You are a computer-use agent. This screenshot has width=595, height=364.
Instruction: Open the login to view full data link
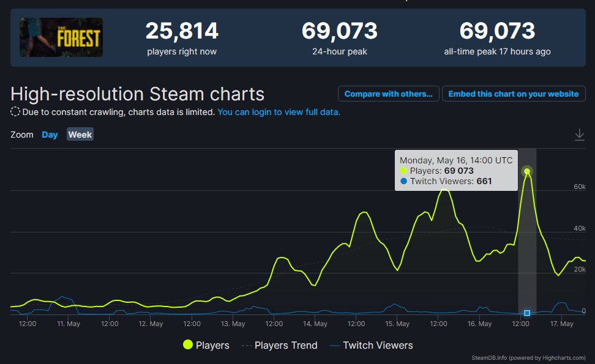[x=279, y=112]
